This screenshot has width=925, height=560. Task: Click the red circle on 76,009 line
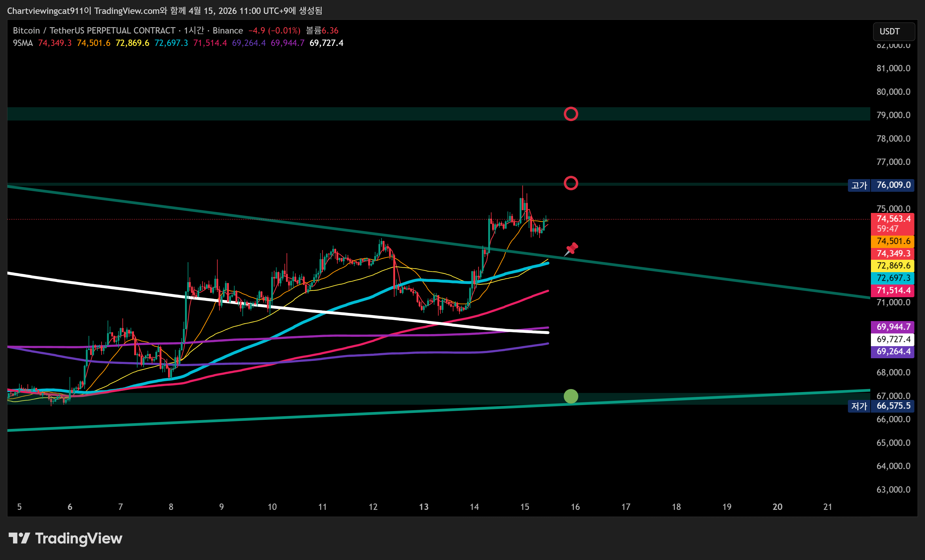pyautogui.click(x=571, y=183)
